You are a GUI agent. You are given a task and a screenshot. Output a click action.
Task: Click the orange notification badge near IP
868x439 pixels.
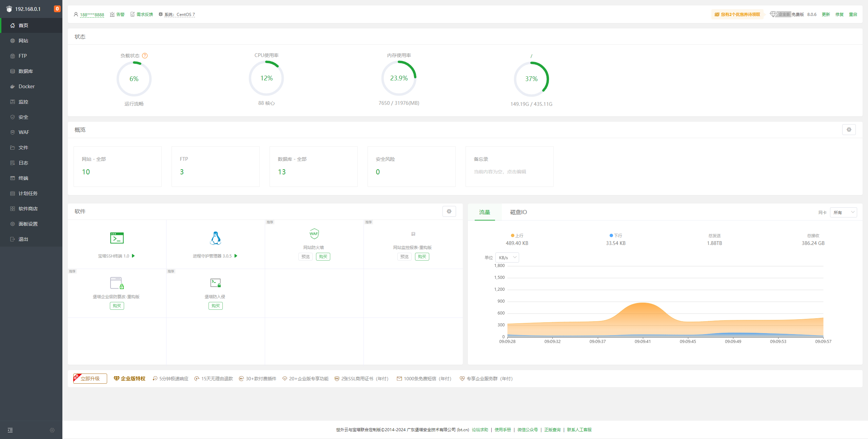pos(57,9)
